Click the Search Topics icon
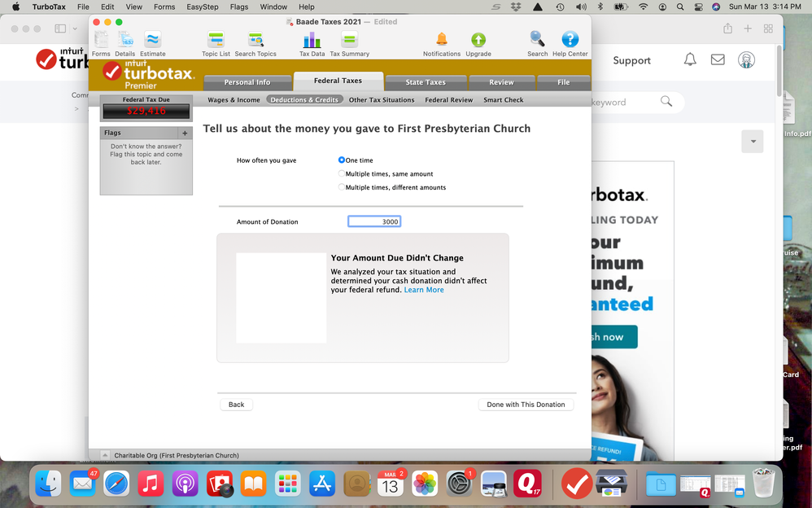 255,39
